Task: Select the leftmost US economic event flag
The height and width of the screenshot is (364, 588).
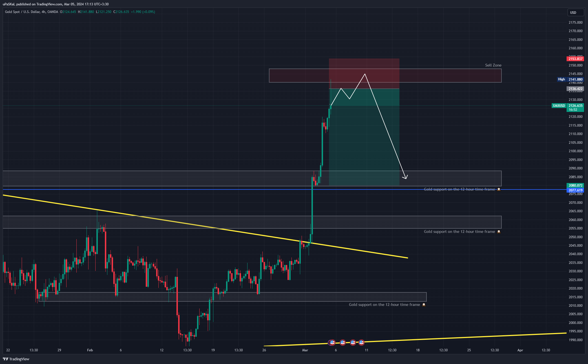Action: (x=332, y=343)
